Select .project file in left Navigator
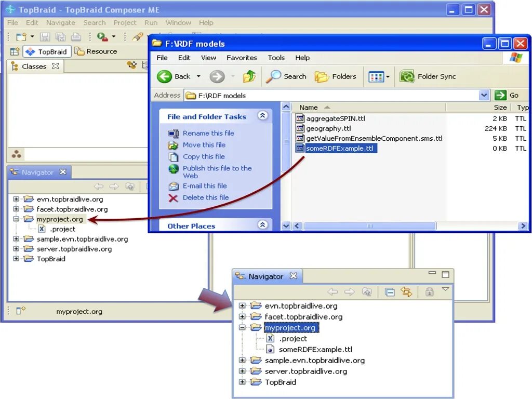Image resolution: width=532 pixels, height=399 pixels. (x=56, y=229)
